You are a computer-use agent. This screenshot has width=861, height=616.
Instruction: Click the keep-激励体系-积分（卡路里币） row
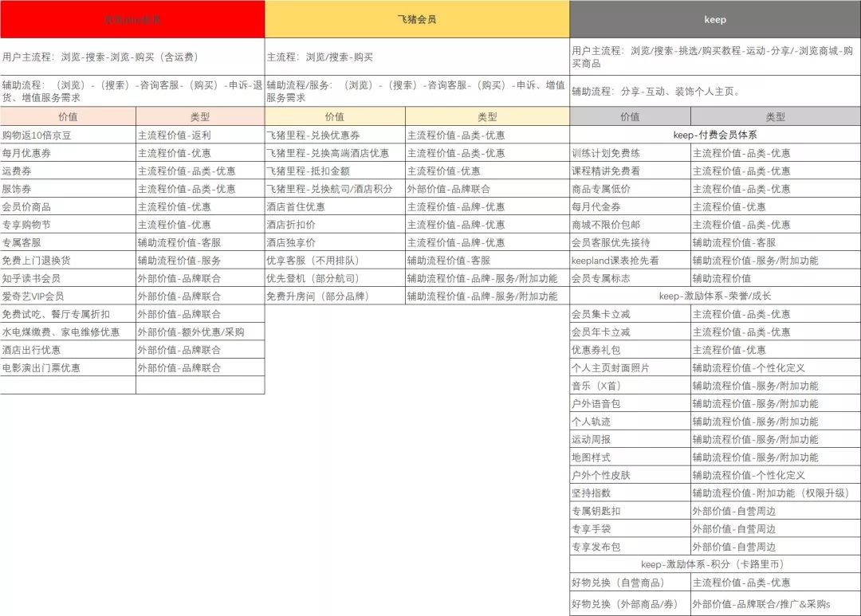click(x=715, y=564)
